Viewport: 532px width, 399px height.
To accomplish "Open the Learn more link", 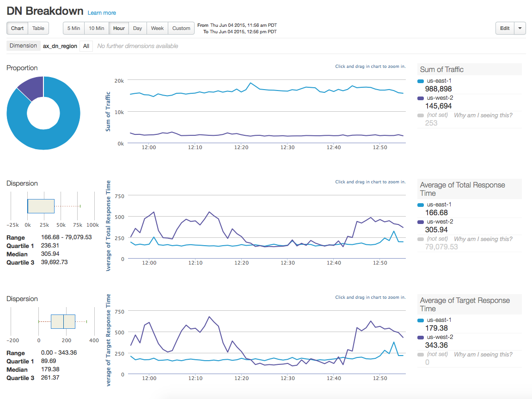I will point(102,13).
